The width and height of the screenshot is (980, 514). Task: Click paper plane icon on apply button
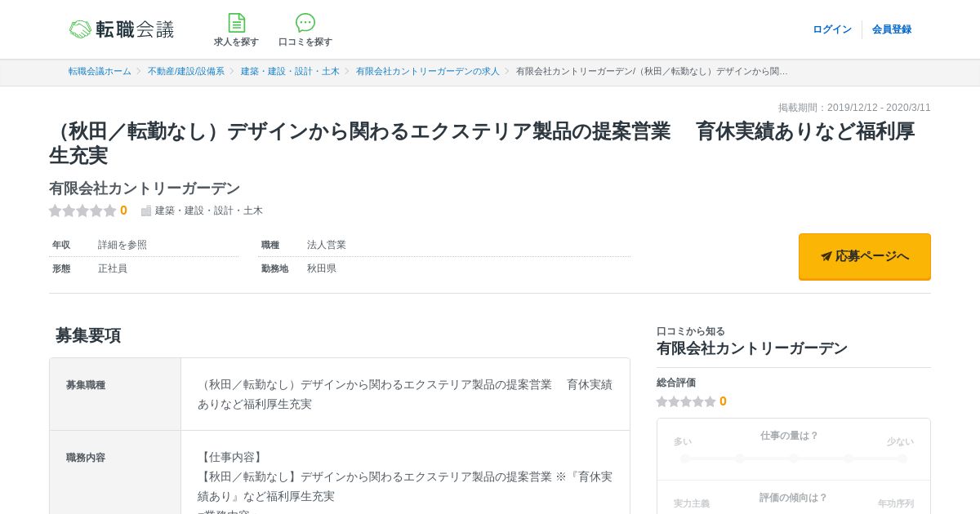pos(826,256)
